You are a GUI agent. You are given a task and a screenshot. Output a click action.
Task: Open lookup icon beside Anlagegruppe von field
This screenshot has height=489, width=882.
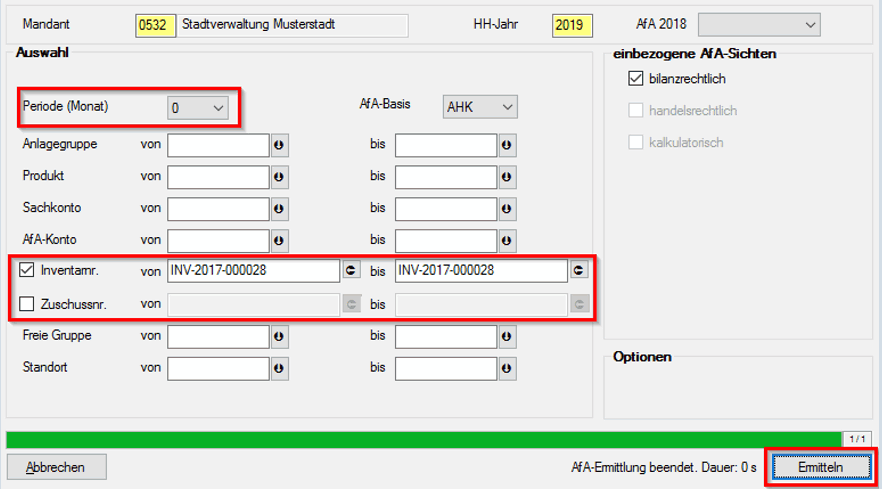(280, 146)
